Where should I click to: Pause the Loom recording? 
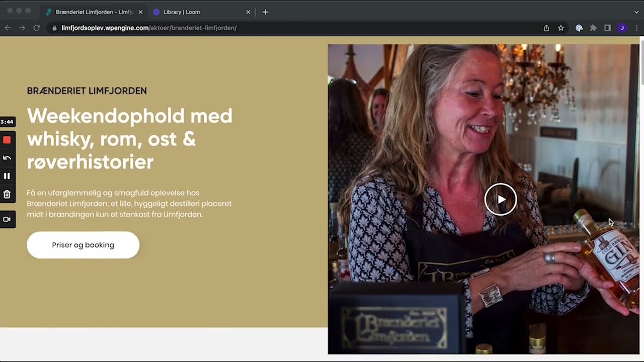pyautogui.click(x=7, y=176)
